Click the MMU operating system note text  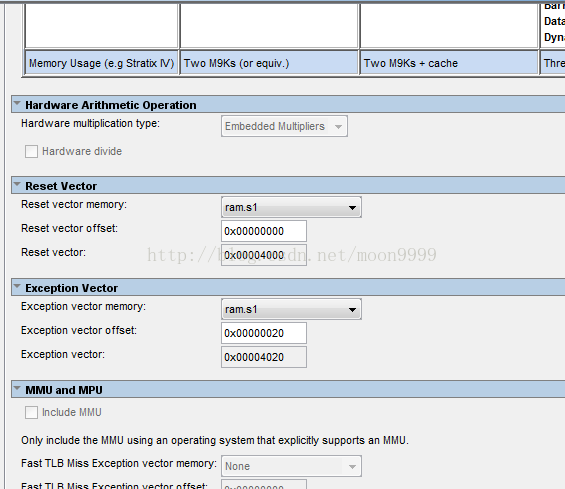click(215, 440)
